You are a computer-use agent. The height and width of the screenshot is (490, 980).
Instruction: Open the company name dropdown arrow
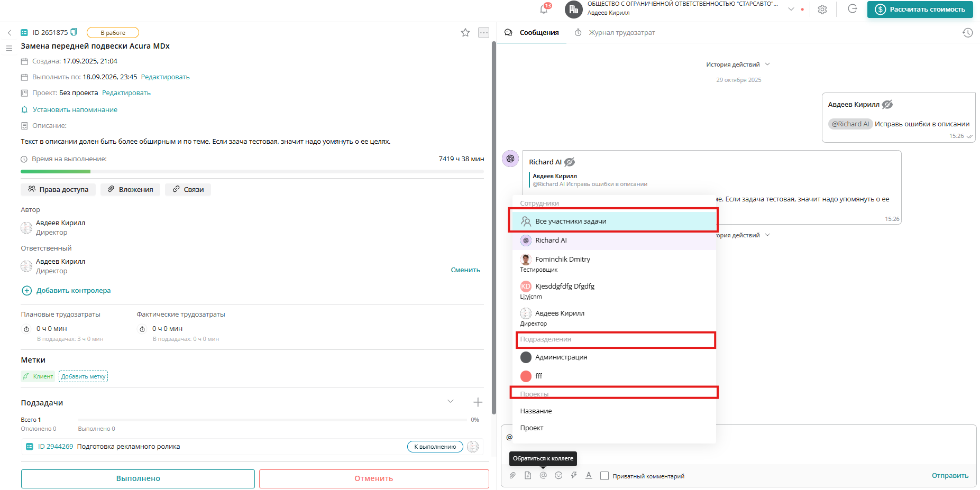[x=791, y=9]
